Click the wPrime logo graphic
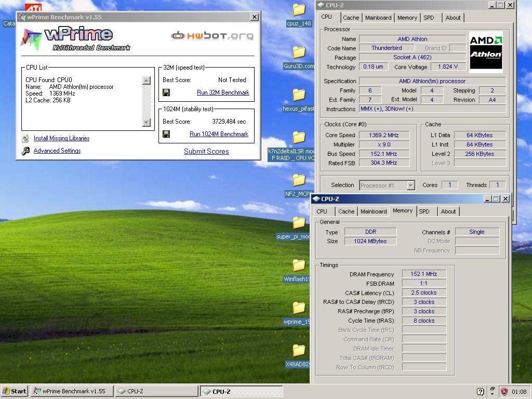This screenshot has width=532, height=399. [x=75, y=38]
